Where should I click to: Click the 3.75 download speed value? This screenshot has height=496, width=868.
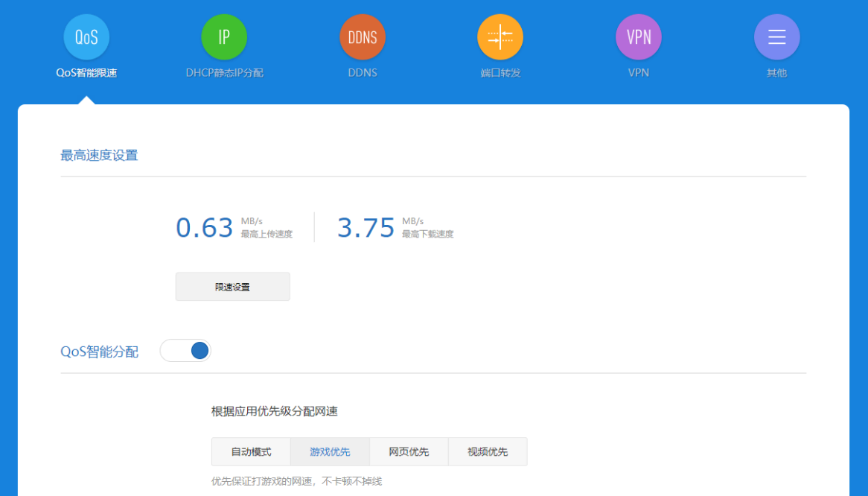coord(366,226)
